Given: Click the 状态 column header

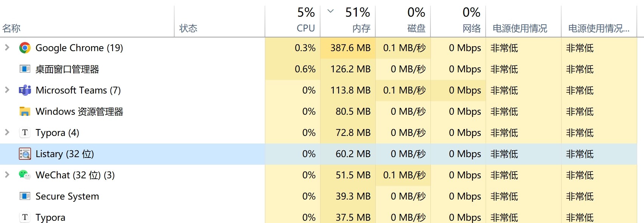Looking at the screenshot, I should (220, 21).
